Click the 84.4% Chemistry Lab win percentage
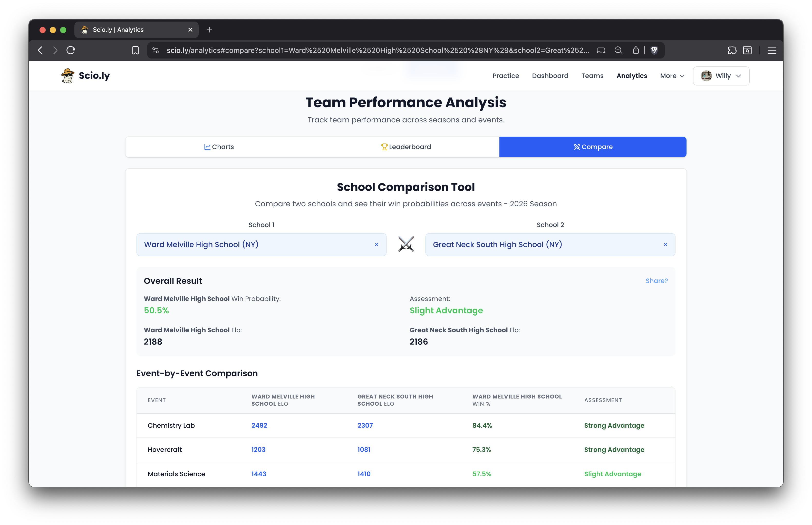 tap(482, 425)
